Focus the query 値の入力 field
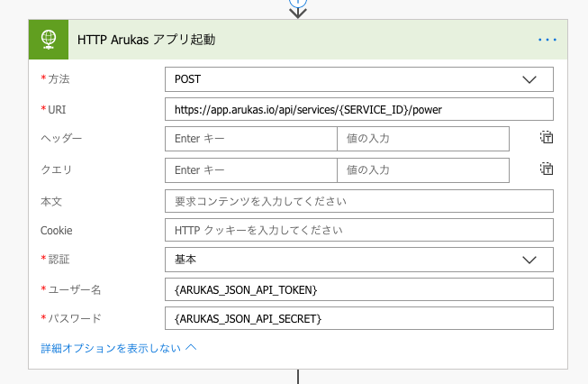 [x=422, y=169]
